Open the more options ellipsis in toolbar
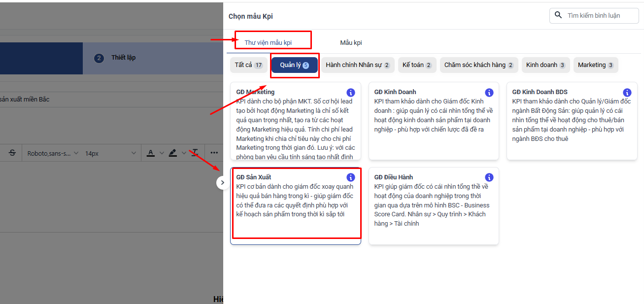Image resolution: width=644 pixels, height=304 pixels. point(214,153)
